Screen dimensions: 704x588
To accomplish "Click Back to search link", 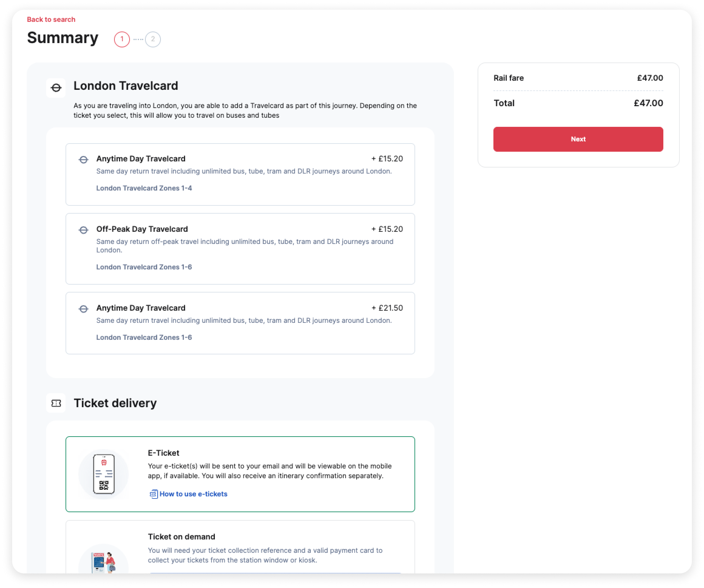I will pyautogui.click(x=51, y=19).
